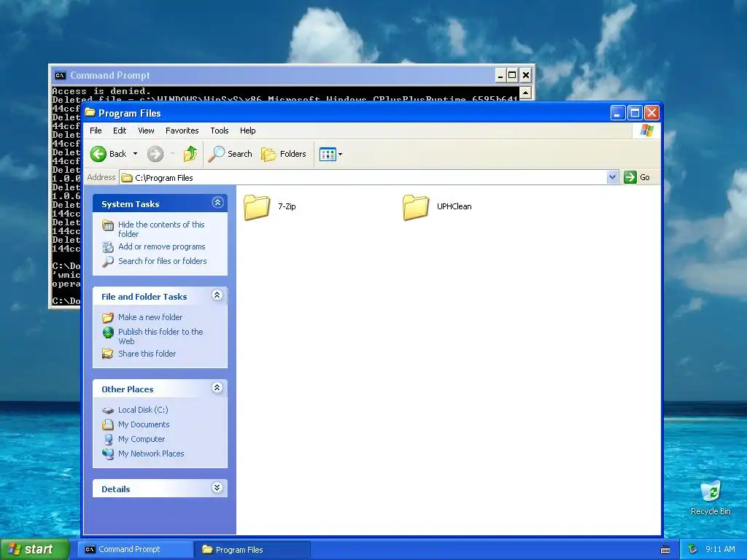Open the File menu
The height and width of the screenshot is (560, 747).
coord(96,131)
